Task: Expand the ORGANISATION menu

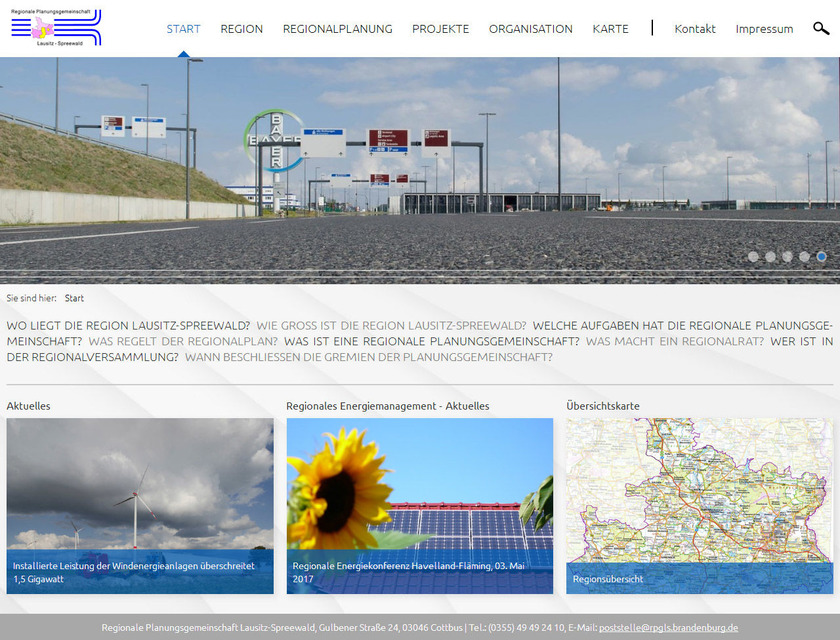Action: (x=530, y=29)
